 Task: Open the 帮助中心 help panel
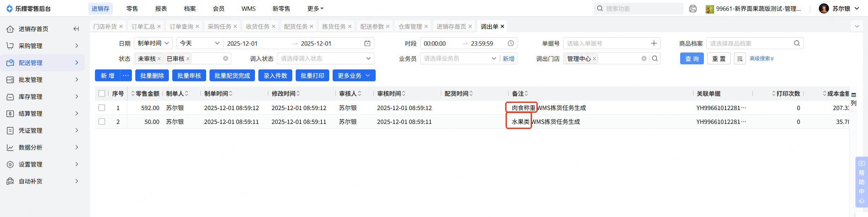(862, 182)
